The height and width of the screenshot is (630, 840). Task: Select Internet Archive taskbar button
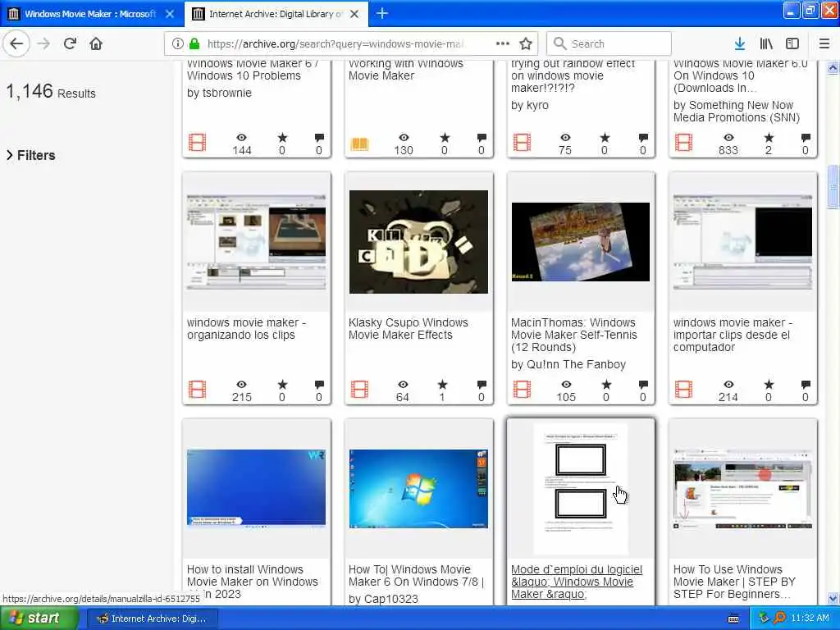tap(152, 619)
